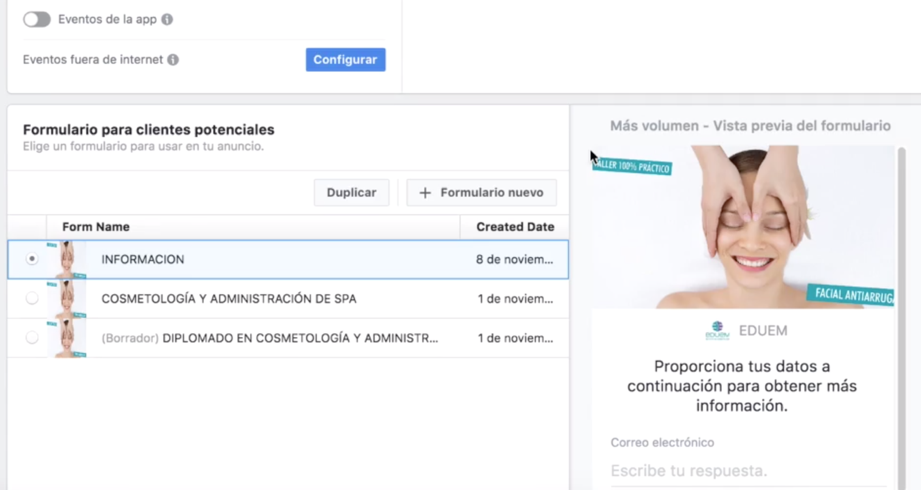The width and height of the screenshot is (921, 490).
Task: Click thumbnail of COSMETOLOGÍA Y ADMINISTRACIÓN DE SPA
Action: [x=68, y=298]
